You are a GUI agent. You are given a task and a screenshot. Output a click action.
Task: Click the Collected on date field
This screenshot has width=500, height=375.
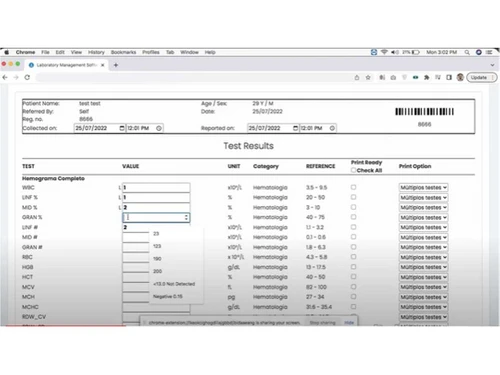click(x=100, y=128)
